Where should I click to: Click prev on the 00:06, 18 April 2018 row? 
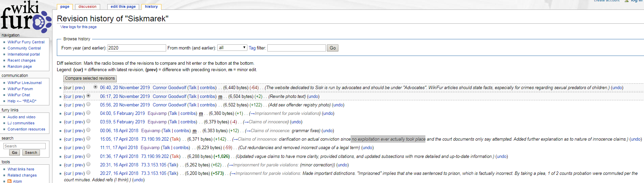pyautogui.click(x=80, y=130)
